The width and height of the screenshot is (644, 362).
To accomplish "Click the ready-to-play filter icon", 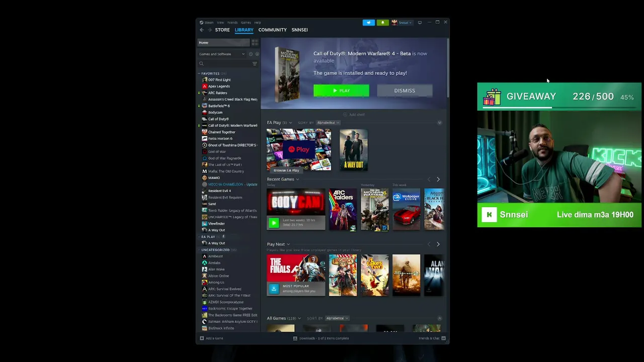I will pyautogui.click(x=257, y=54).
